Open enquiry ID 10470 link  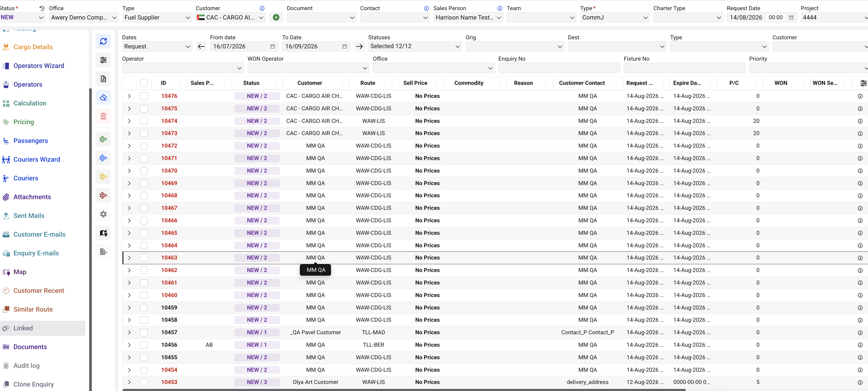169,171
